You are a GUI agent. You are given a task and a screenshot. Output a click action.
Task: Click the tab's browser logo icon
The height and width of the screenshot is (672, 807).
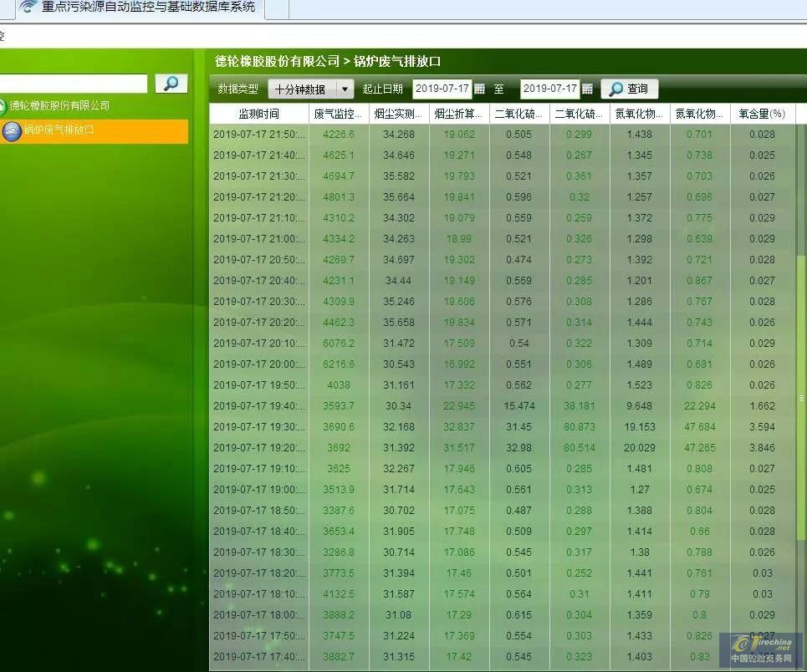tap(28, 6)
